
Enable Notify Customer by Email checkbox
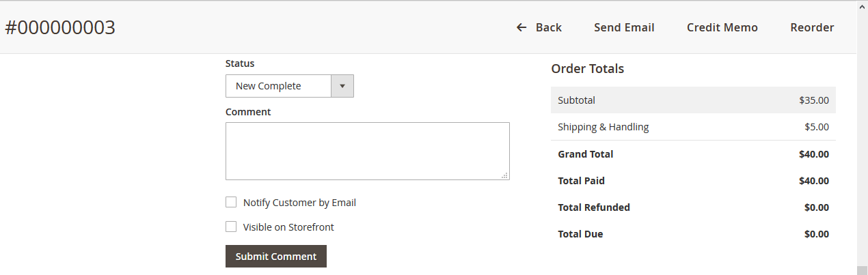pyautogui.click(x=231, y=202)
